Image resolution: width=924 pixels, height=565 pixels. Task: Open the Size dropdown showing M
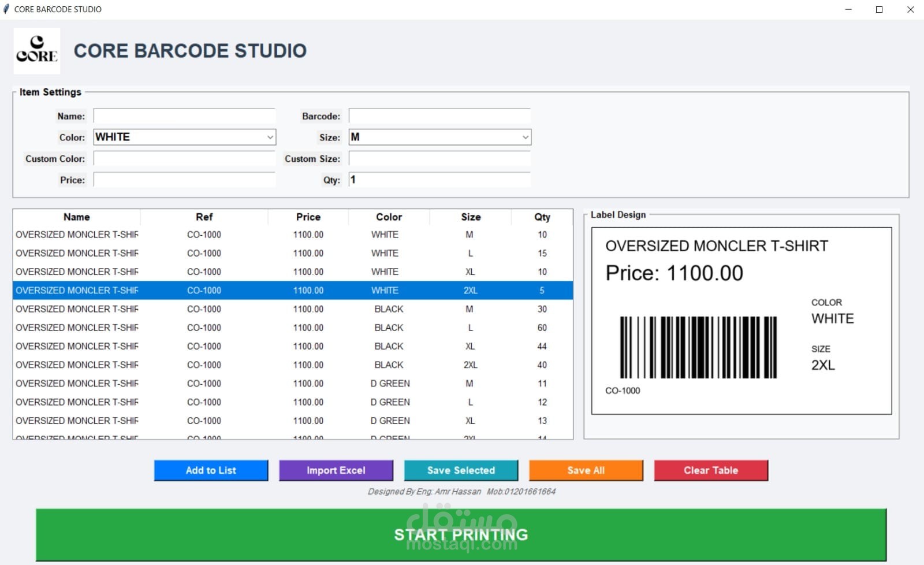440,137
